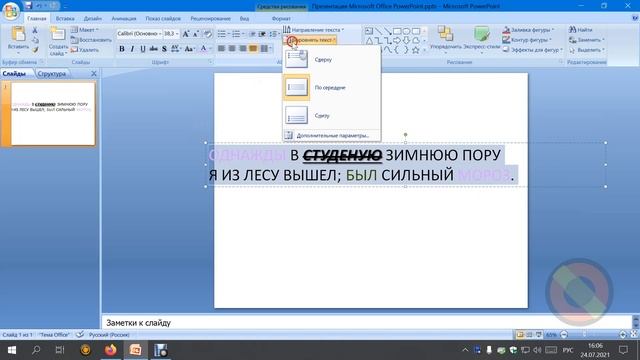Copy selection using the copy icon
The height and width of the screenshot is (360, 640).
tap(35, 40)
